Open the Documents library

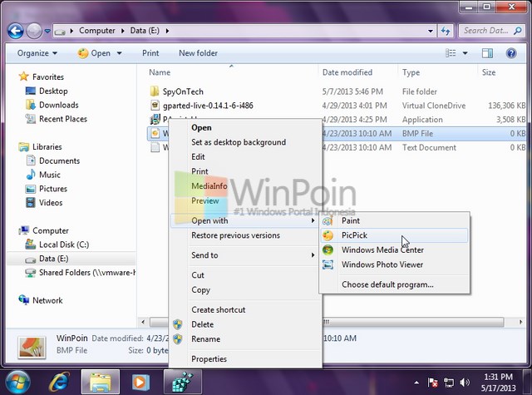(59, 160)
